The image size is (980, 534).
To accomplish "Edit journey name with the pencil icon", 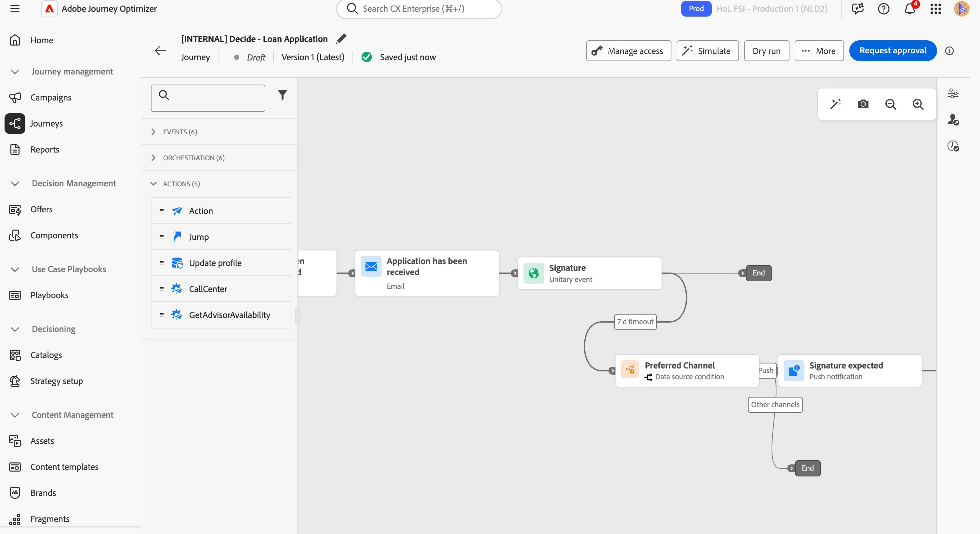I will click(341, 39).
